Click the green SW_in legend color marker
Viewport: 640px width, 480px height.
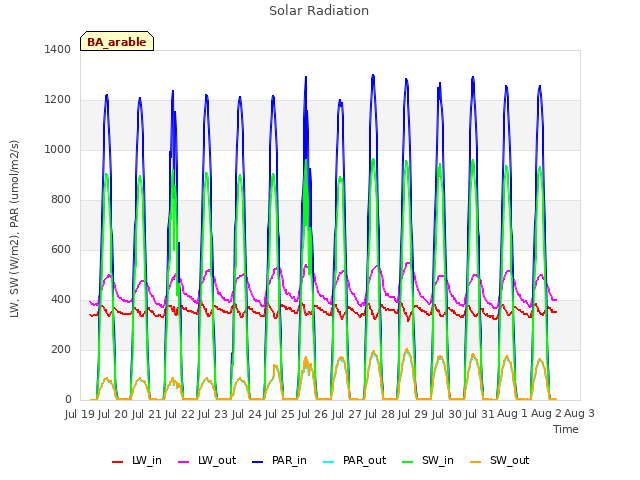coord(408,462)
